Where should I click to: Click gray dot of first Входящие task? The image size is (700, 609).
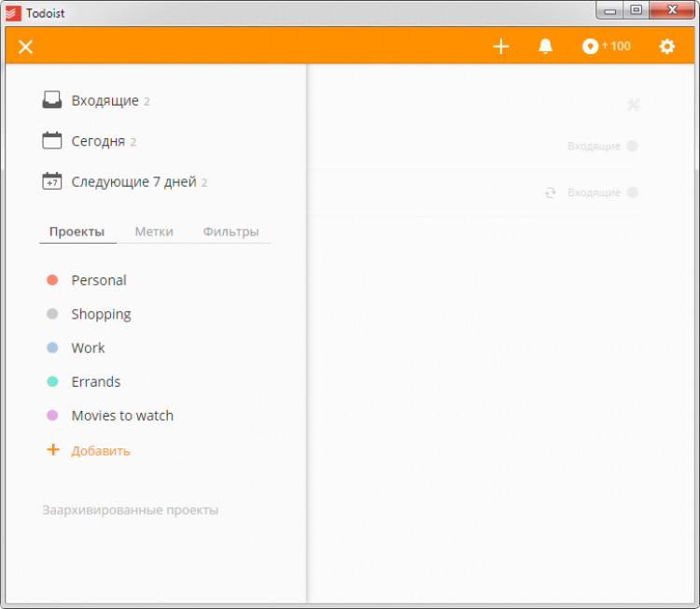632,146
